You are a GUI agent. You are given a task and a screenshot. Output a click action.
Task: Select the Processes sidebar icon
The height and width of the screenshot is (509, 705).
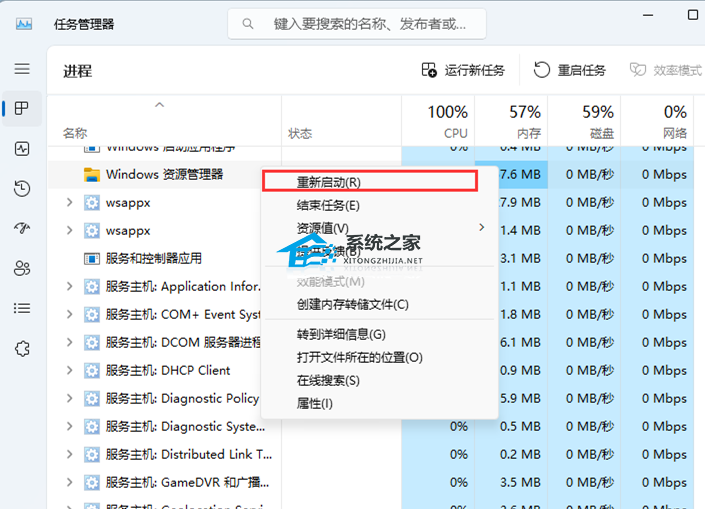[22, 108]
